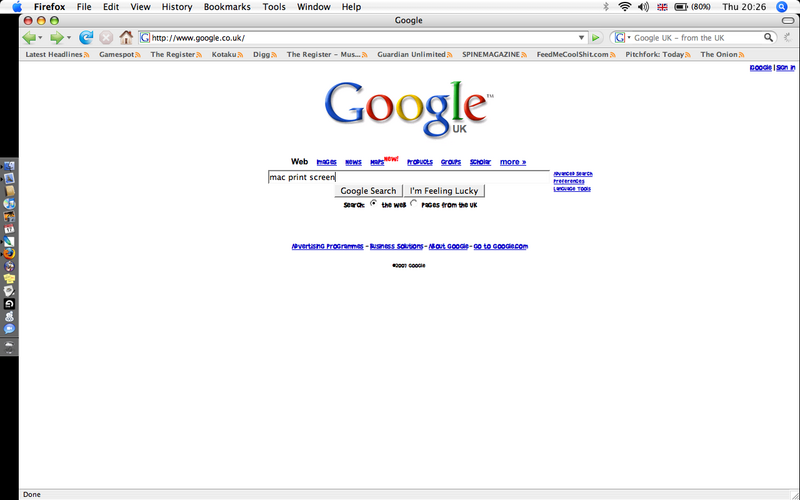Viewport: 800px width, 500px height.
Task: Open Kotaku live bookmark feed
Action: 227,54
